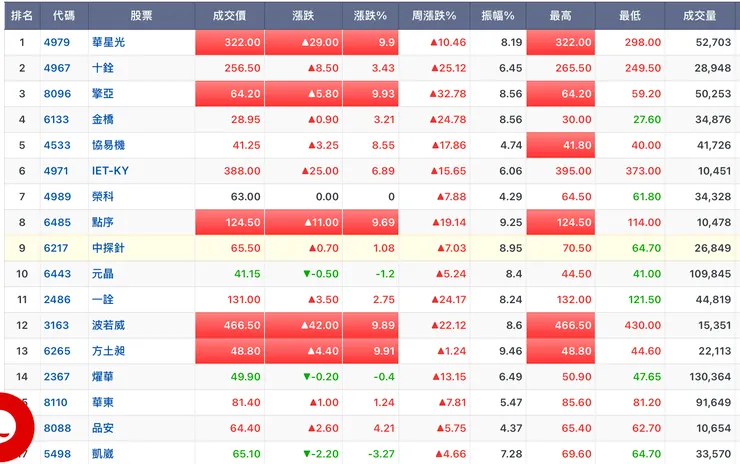Click the 466.50 price for 波若威
The height and width of the screenshot is (464, 740).
[x=230, y=325]
